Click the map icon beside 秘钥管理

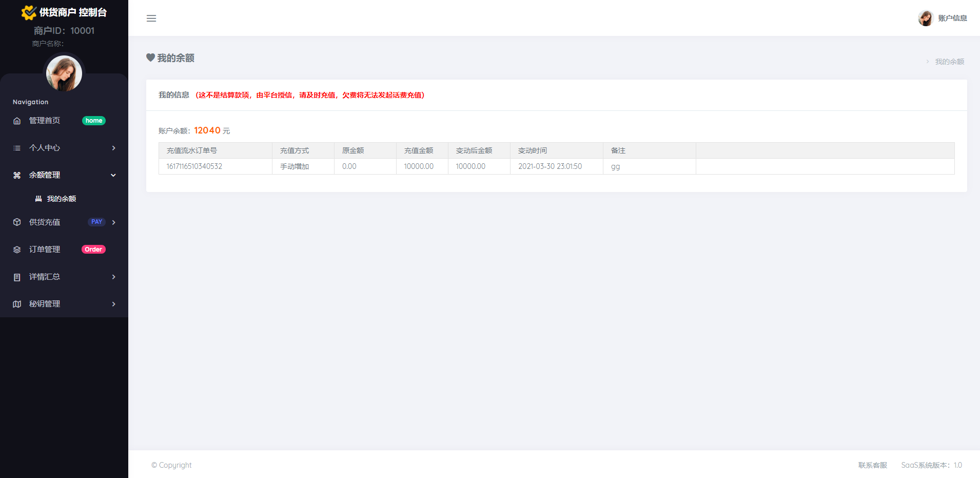17,304
